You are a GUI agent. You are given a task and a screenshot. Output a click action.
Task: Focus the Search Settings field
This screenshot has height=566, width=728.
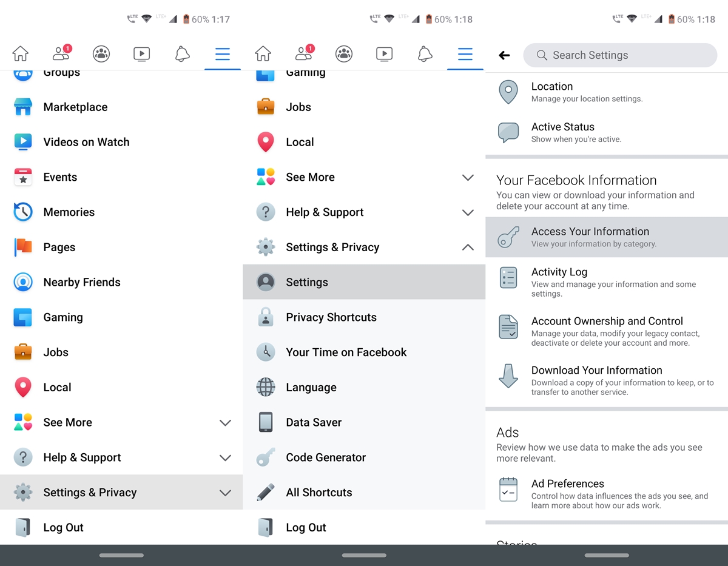coord(620,55)
